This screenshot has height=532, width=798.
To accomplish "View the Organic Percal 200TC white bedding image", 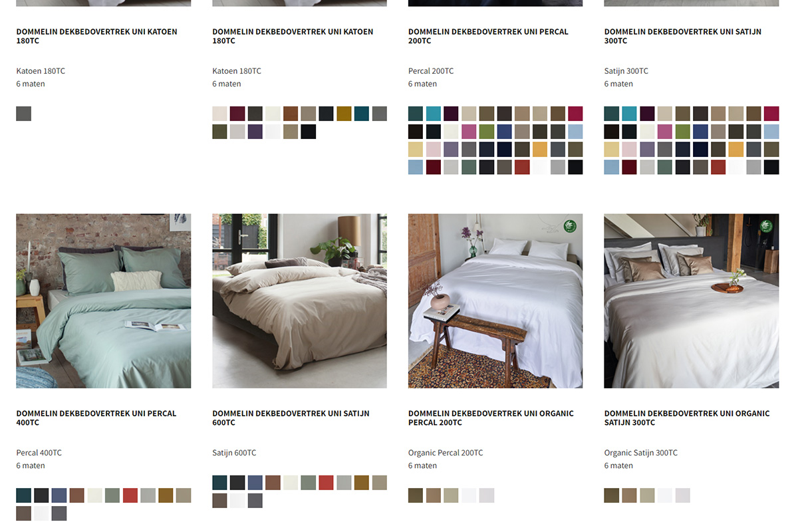I will tap(495, 301).
